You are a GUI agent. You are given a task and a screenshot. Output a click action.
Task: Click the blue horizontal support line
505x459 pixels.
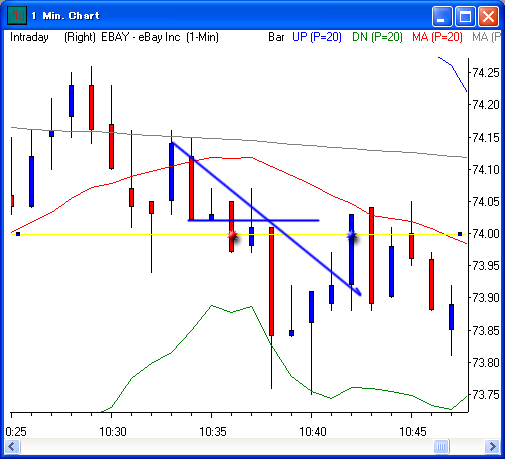(254, 220)
